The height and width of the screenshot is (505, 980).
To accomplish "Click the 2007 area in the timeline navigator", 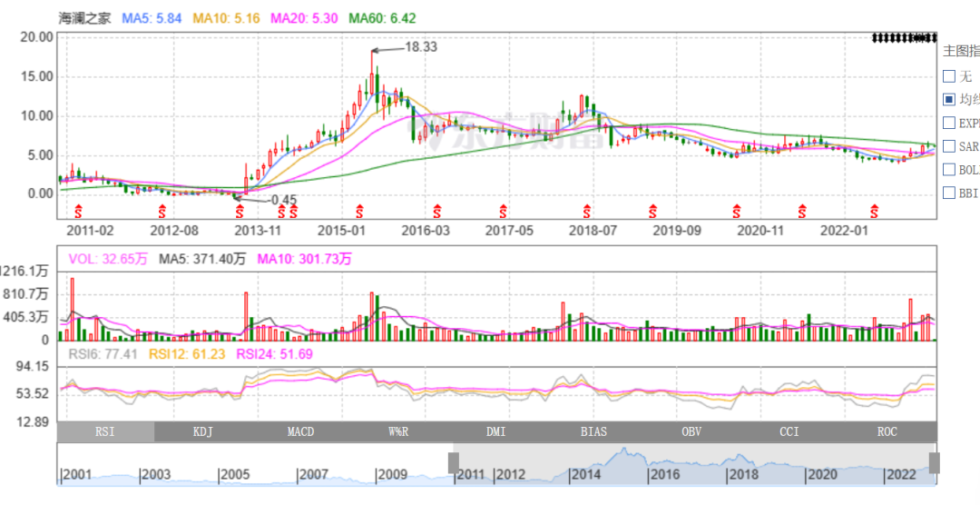I will click(x=313, y=474).
